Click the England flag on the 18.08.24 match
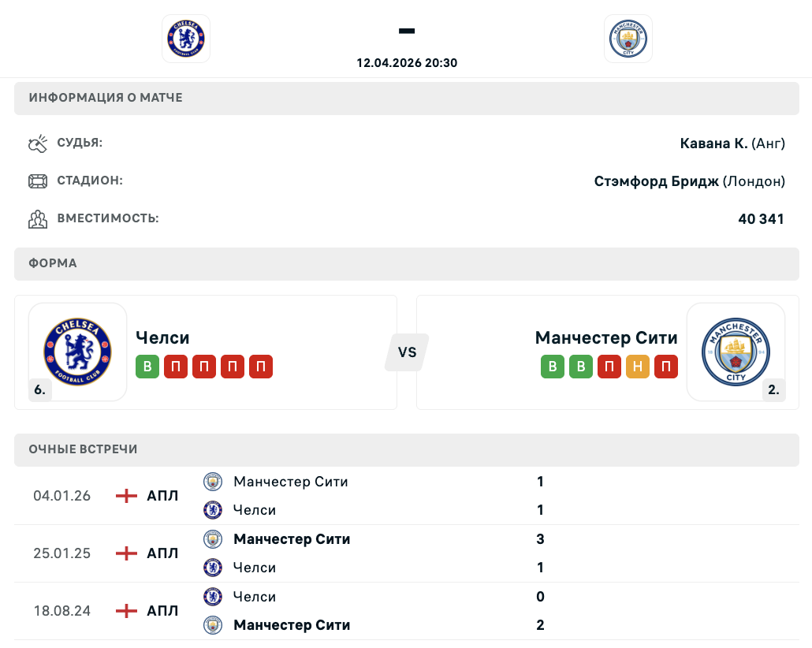Screen dimensions: 812x648 (126, 611)
